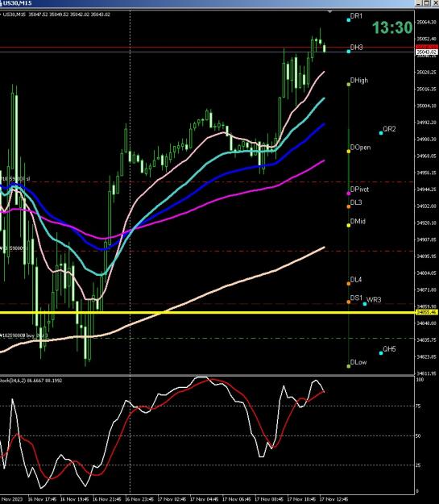This screenshot has height=504, width=439.
Task: Click the cyan DR1 pivot marker
Action: tap(349, 20)
